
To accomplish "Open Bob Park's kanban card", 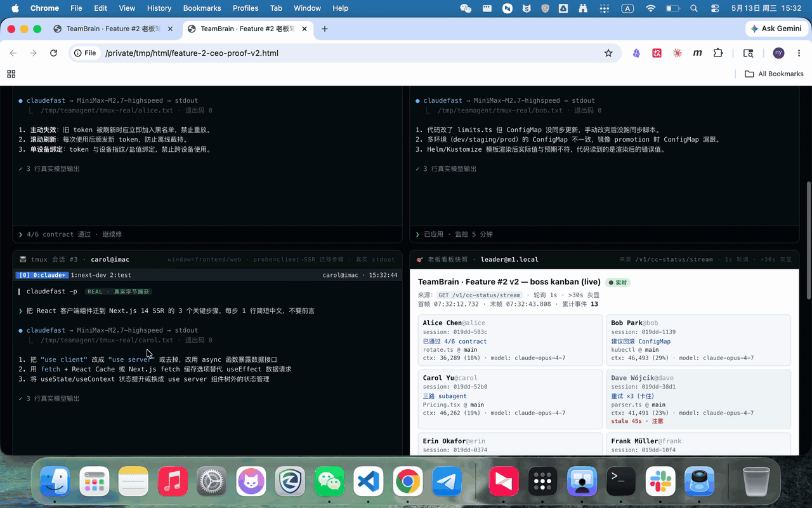I will click(698, 340).
